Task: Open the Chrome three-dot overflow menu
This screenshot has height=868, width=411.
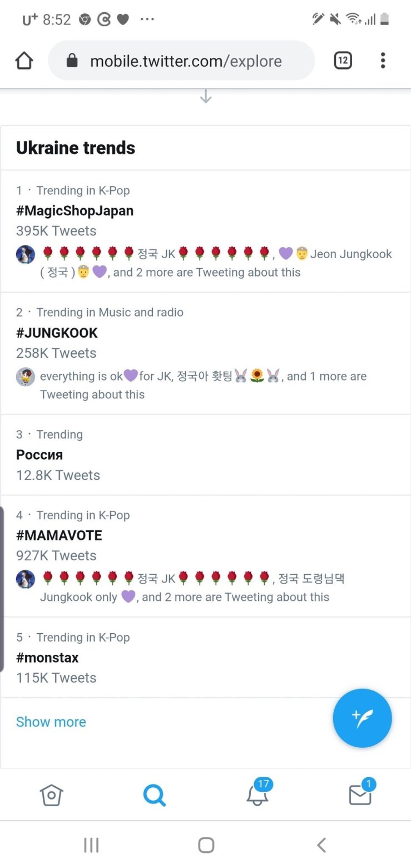Action: click(x=383, y=61)
